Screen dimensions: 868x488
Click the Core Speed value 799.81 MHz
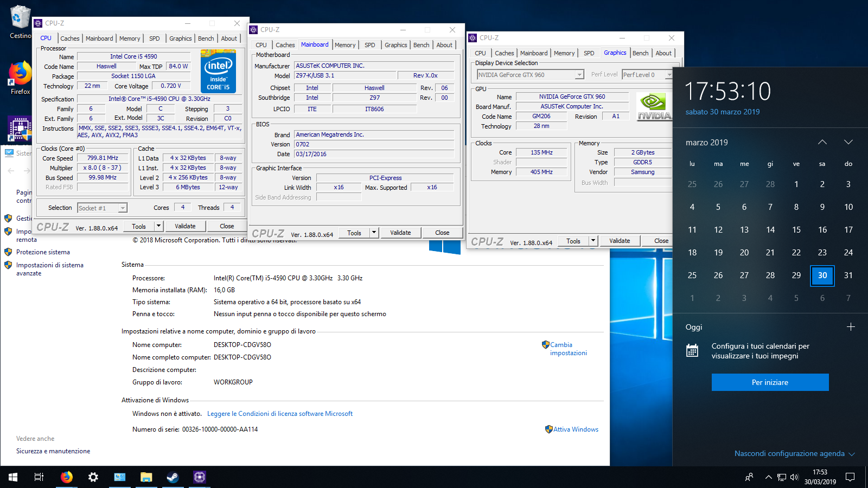[103, 158]
